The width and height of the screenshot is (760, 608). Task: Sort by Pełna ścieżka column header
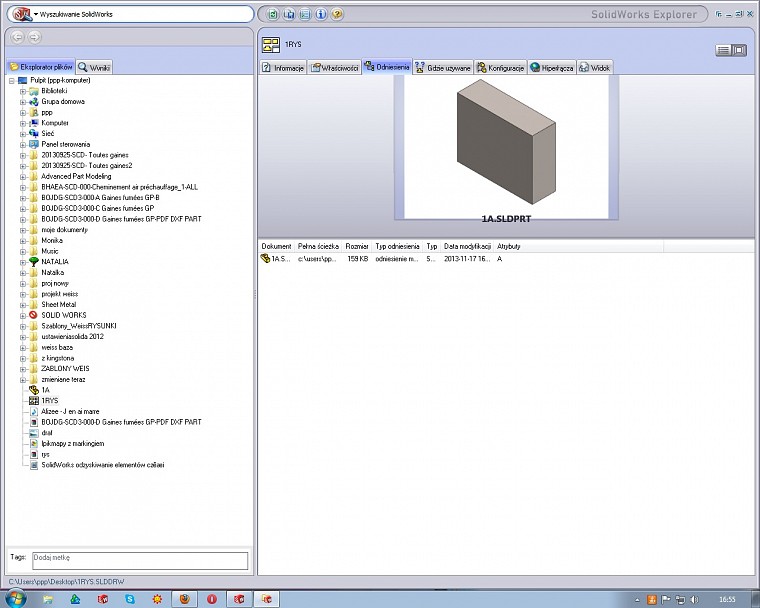(318, 246)
